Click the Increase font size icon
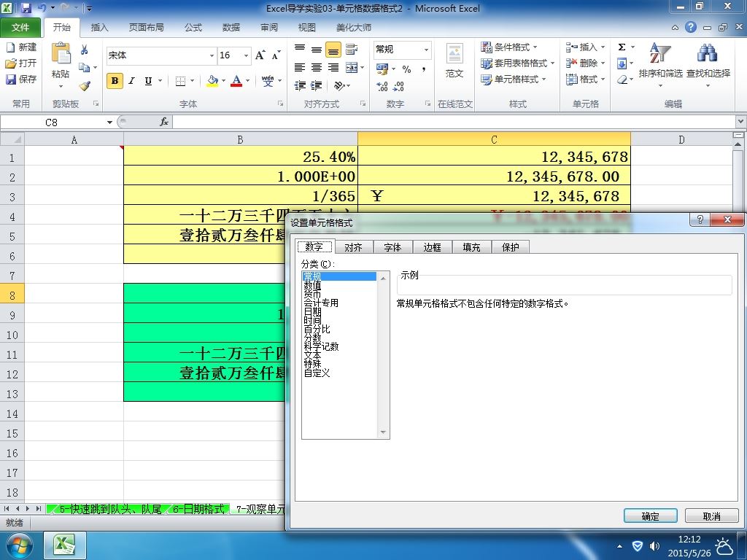The image size is (747, 560). [260, 55]
